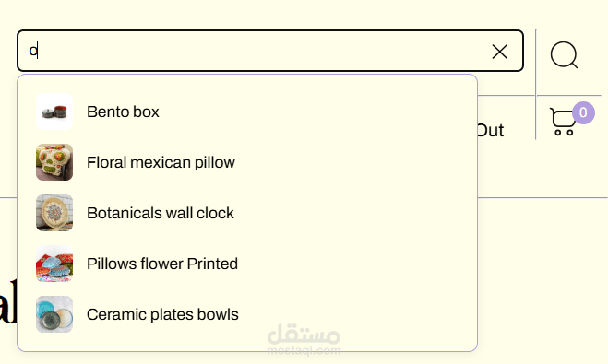Click the Botanicals wall clock thumbnail

coord(54,213)
